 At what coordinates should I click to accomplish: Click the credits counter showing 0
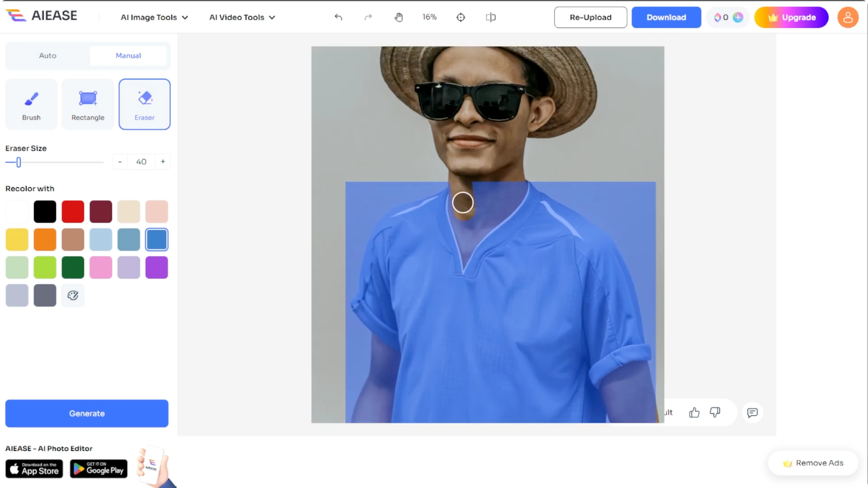pyautogui.click(x=722, y=17)
